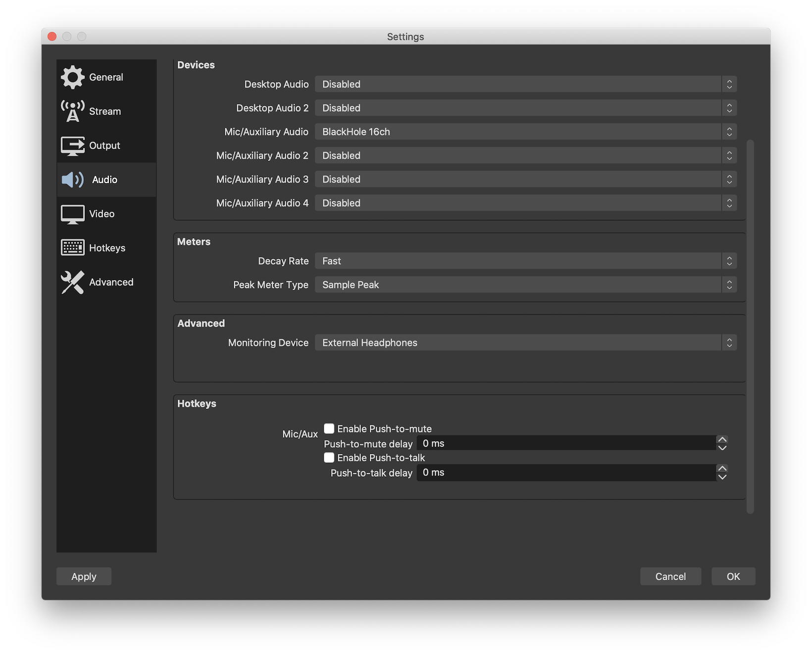Decrease Push-to-mute delay with down arrow
The width and height of the screenshot is (812, 655).
tap(722, 448)
